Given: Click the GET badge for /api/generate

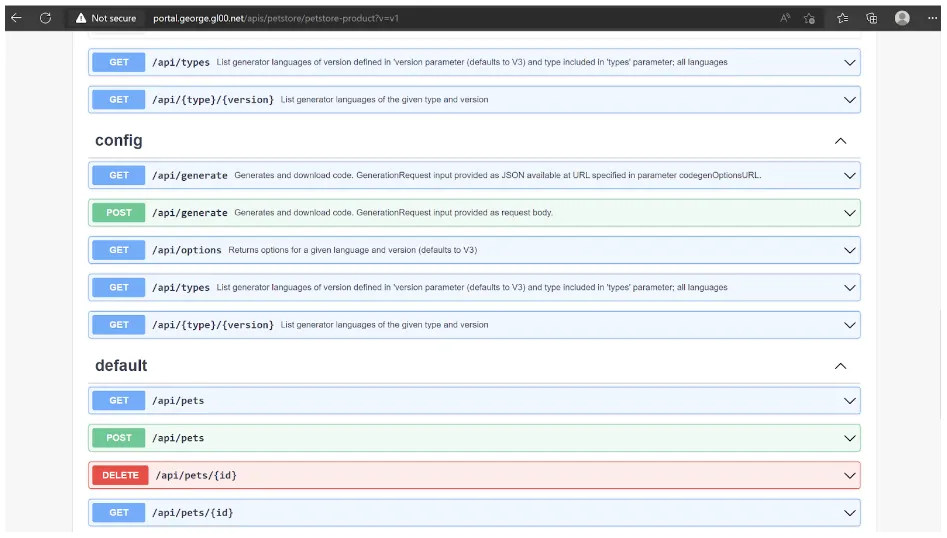Looking at the screenshot, I should click(118, 175).
